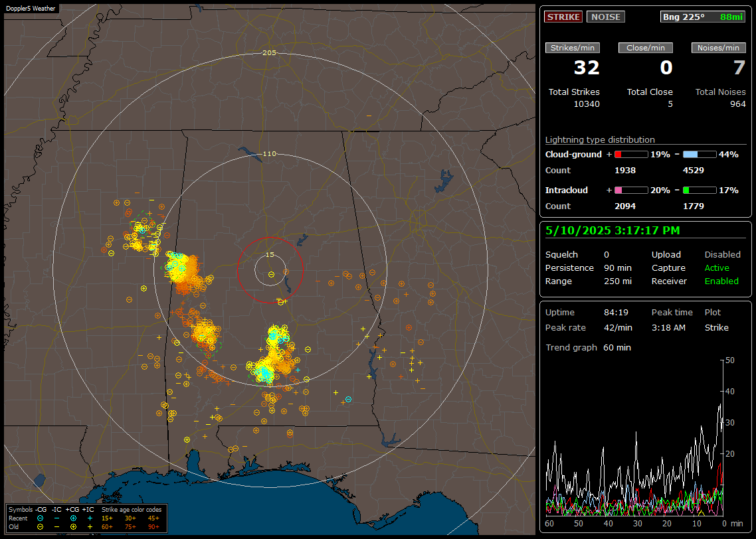Click the Receiver status Enabled
This screenshot has height=539, width=756.
[721, 281]
